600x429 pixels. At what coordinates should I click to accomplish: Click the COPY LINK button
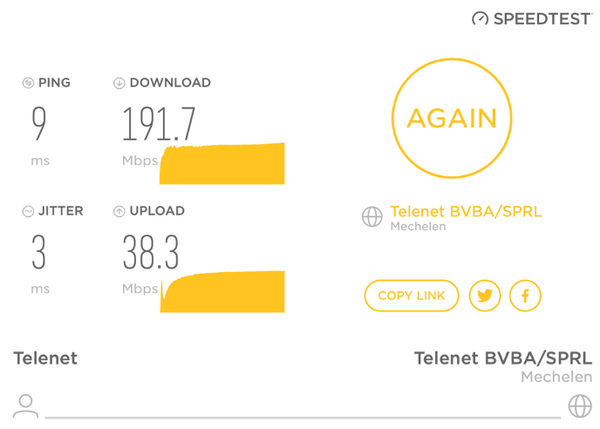point(411,295)
